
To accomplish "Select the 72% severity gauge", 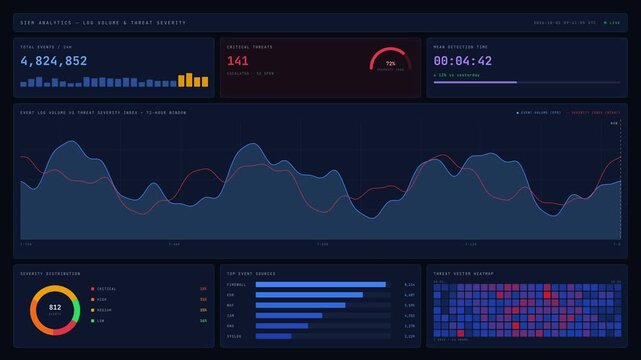I will 390,60.
